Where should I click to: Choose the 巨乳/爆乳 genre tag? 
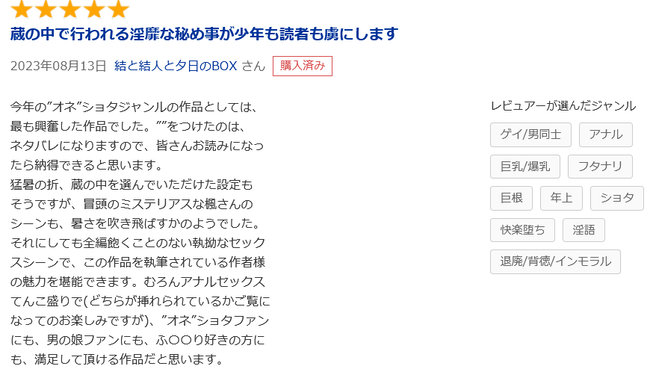pos(525,166)
